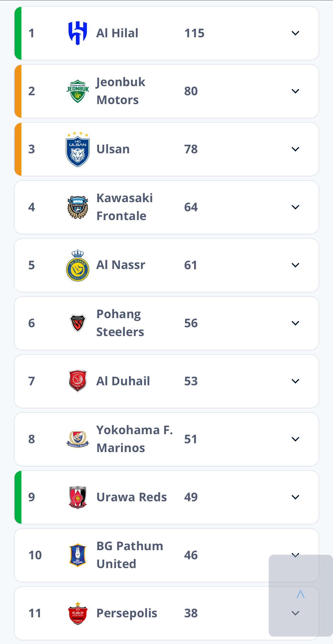Click the Ulsan tiger crest

click(x=77, y=150)
